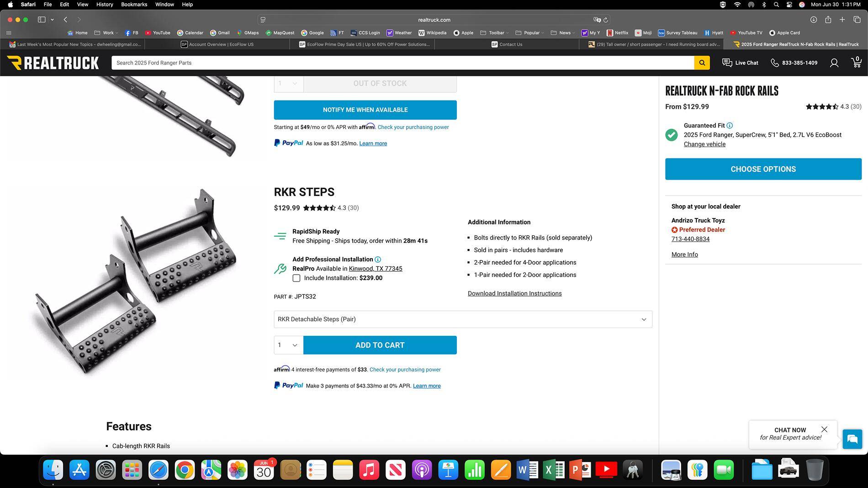Click Add to Cart button

(380, 345)
